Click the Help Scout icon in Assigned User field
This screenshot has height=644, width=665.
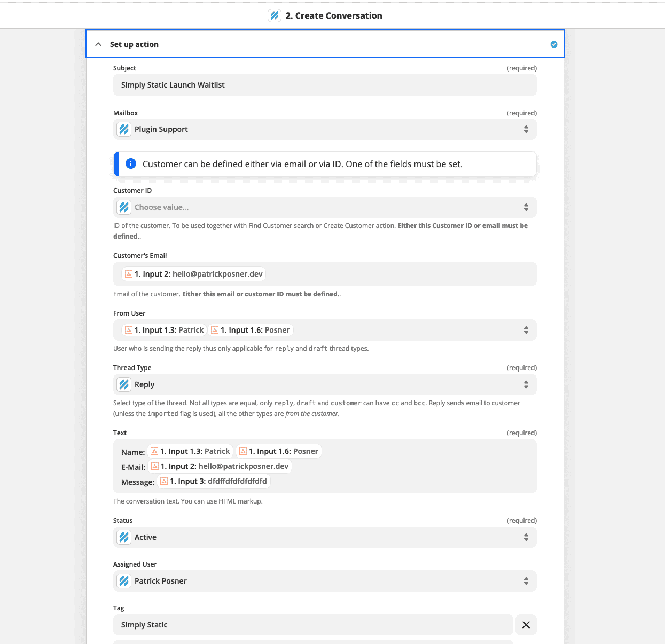124,581
